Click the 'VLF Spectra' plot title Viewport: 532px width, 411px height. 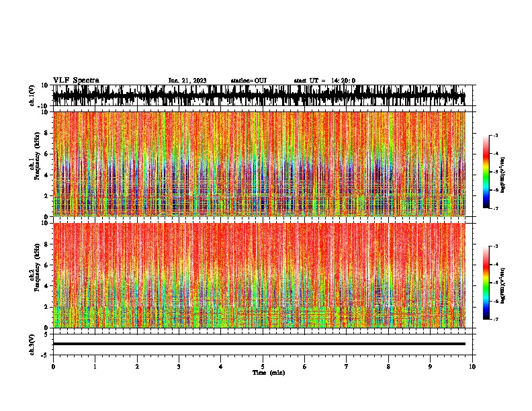click(76, 81)
